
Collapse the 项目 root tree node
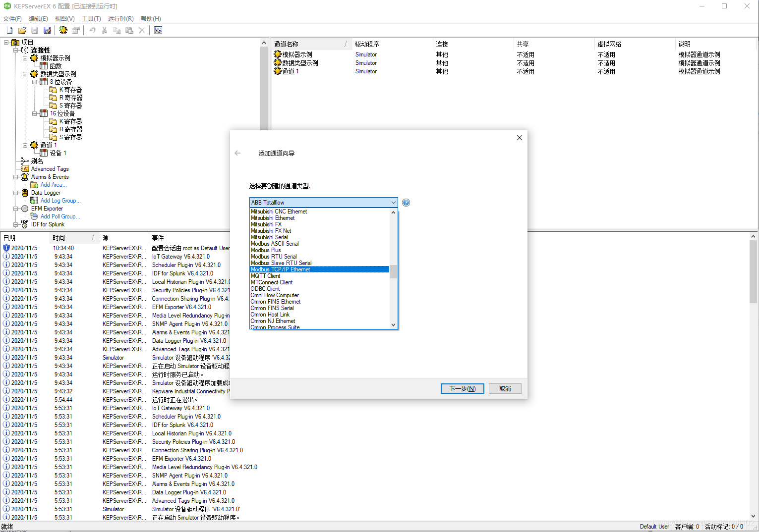6,42
